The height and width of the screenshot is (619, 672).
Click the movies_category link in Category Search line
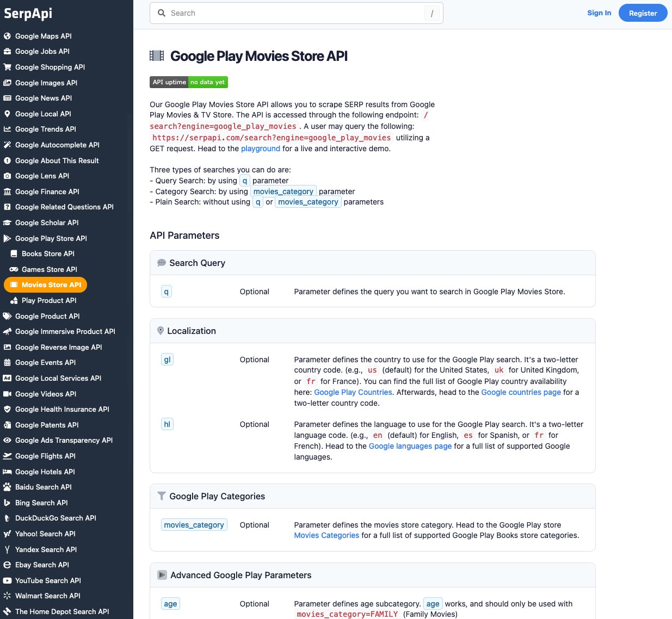pos(283,191)
